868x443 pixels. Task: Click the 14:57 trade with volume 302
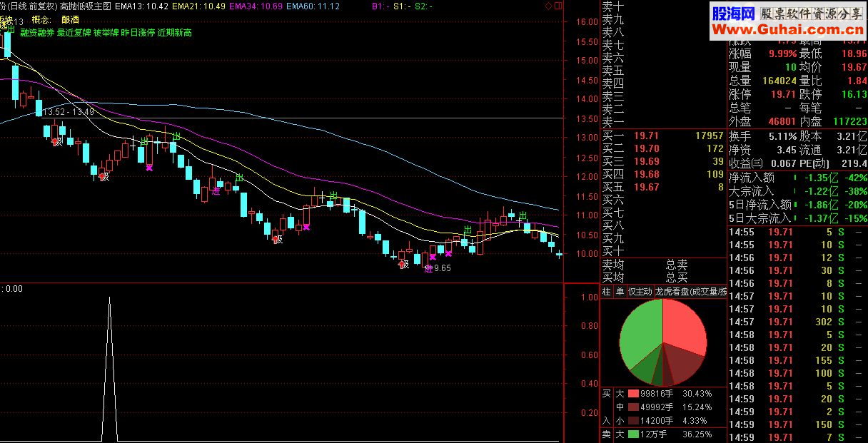[x=798, y=322]
